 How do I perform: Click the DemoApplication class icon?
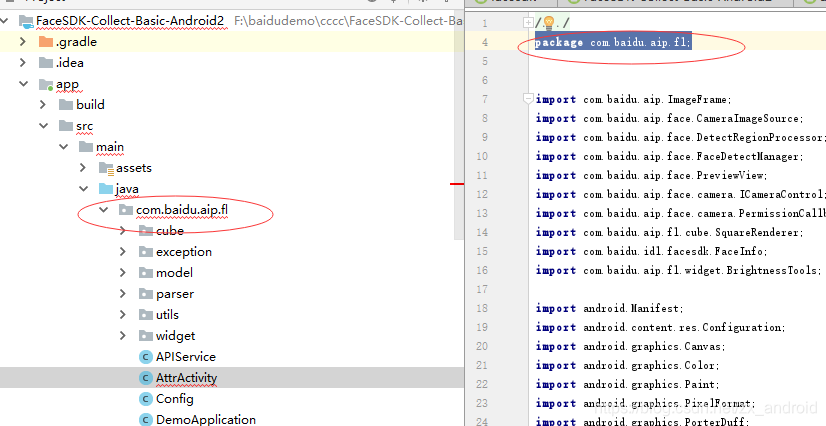pos(146,420)
